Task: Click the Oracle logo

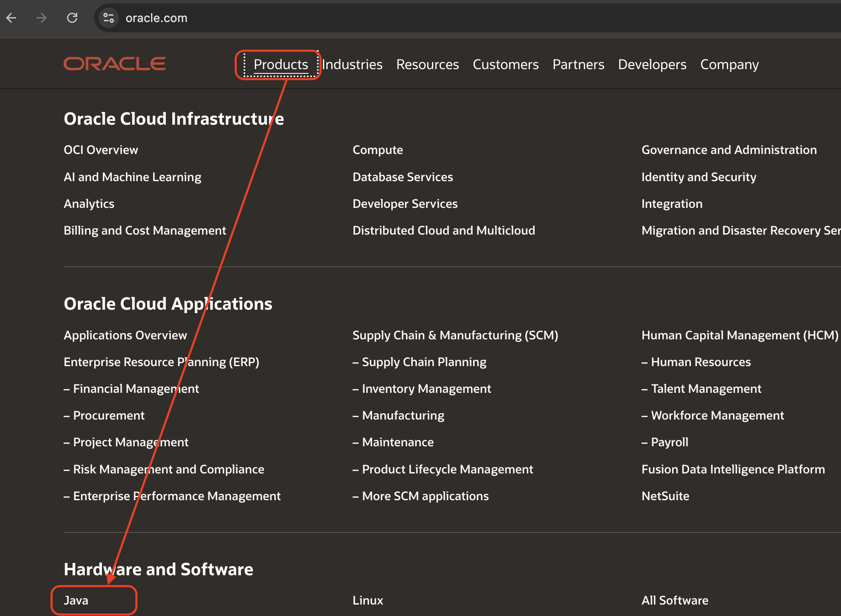Action: (x=115, y=64)
